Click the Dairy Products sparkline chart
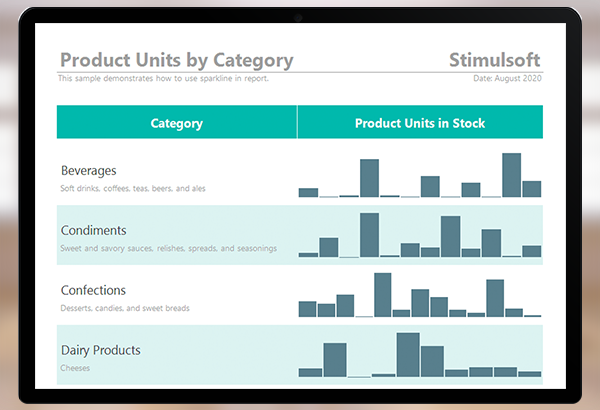 pyautogui.click(x=420, y=355)
